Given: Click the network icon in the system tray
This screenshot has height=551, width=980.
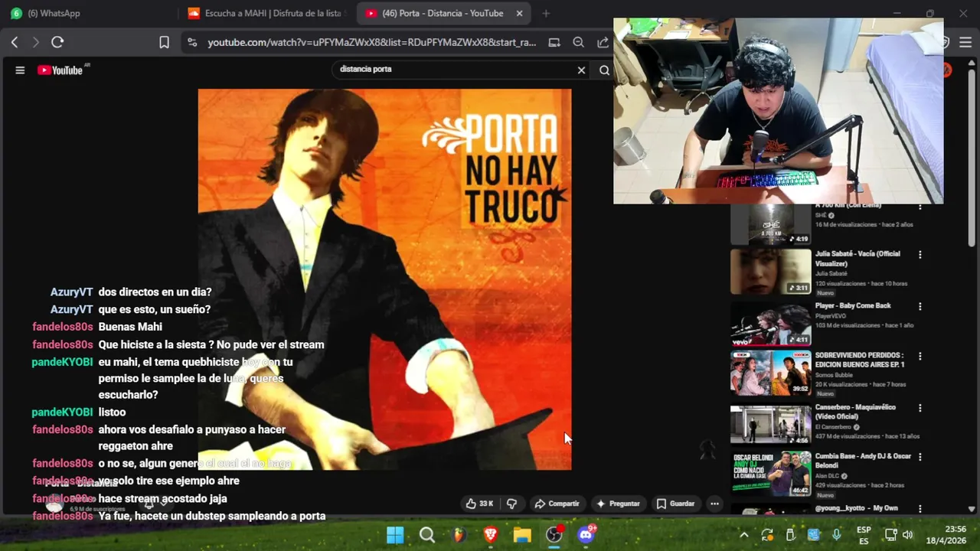Looking at the screenshot, I should 890,535.
